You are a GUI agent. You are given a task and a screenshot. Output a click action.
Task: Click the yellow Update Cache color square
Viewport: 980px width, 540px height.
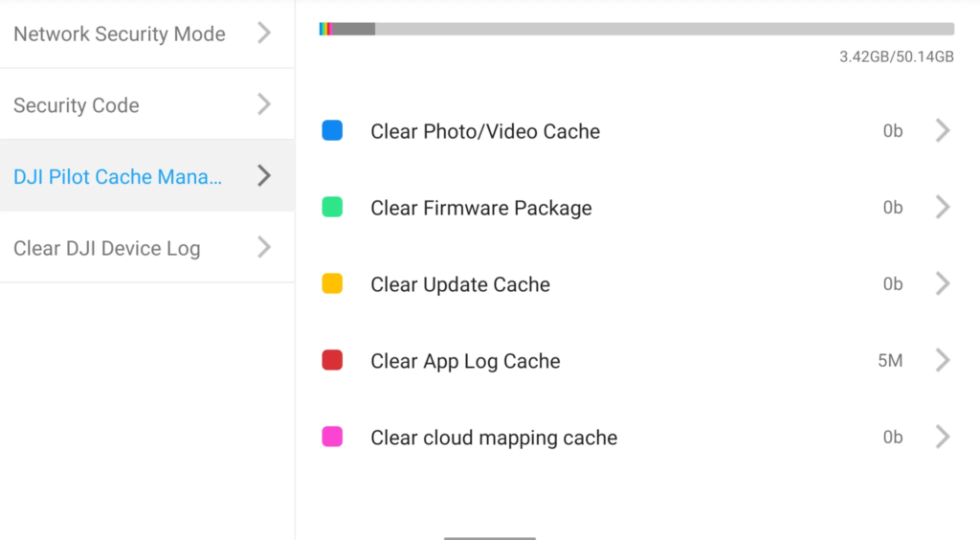tap(332, 283)
